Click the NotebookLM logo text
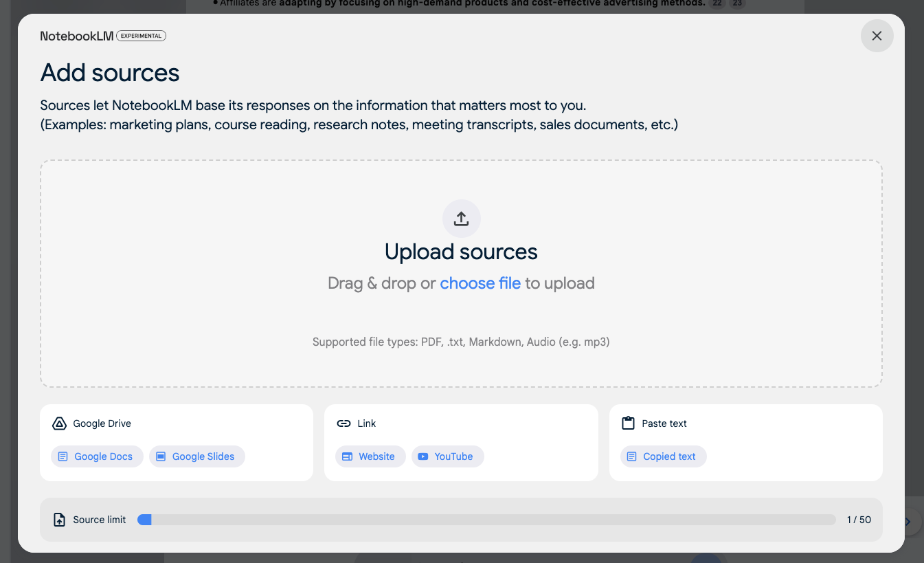Viewport: 924px width, 563px height. [x=77, y=36]
